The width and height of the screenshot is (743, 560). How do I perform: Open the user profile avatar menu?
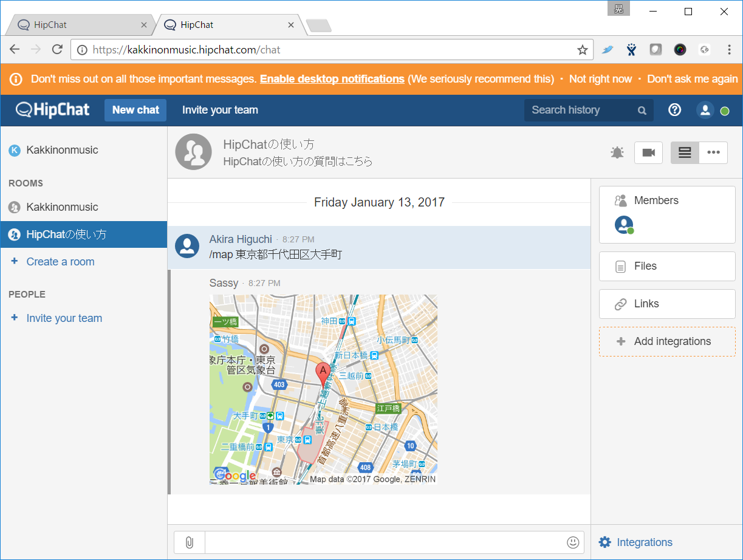pos(705,110)
